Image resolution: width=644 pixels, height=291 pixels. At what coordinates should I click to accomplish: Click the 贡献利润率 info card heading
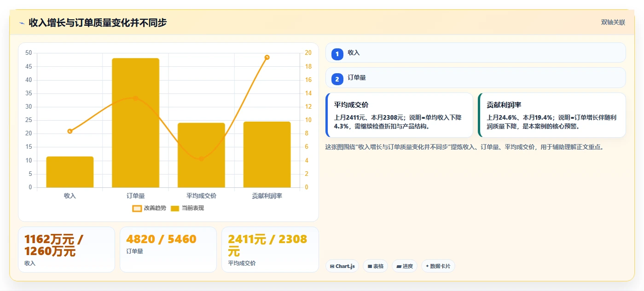[504, 105]
